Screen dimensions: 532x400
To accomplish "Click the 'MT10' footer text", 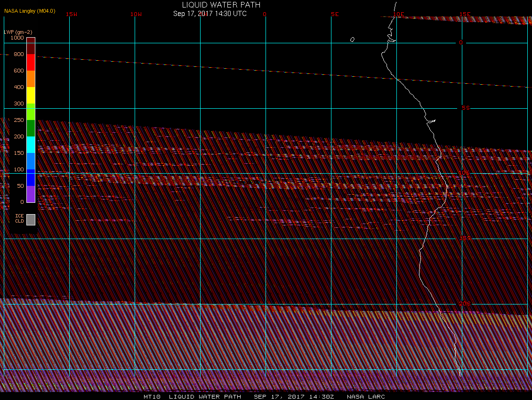I will pyautogui.click(x=152, y=397).
